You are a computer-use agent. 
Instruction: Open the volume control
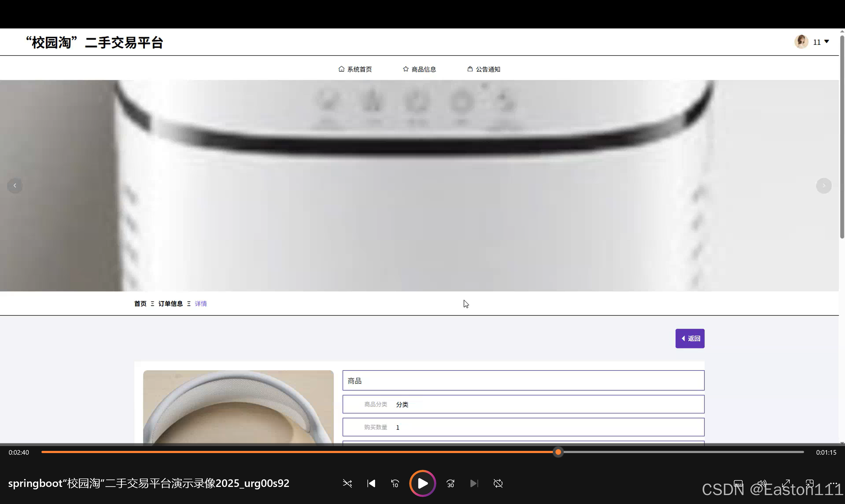[x=762, y=483]
